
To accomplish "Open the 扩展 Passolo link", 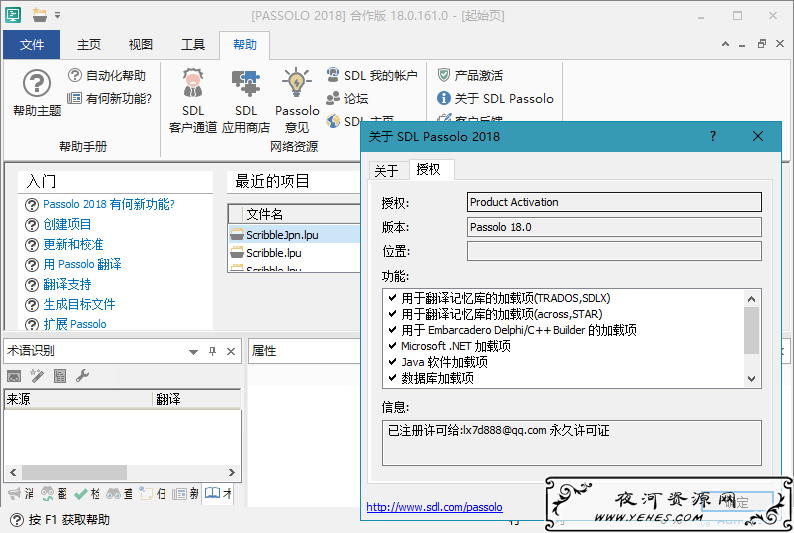I will (75, 324).
